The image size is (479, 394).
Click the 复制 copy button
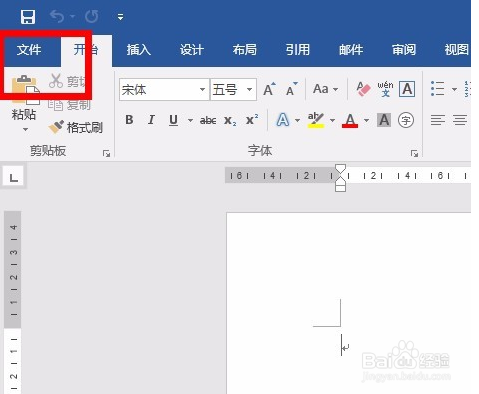(69, 105)
